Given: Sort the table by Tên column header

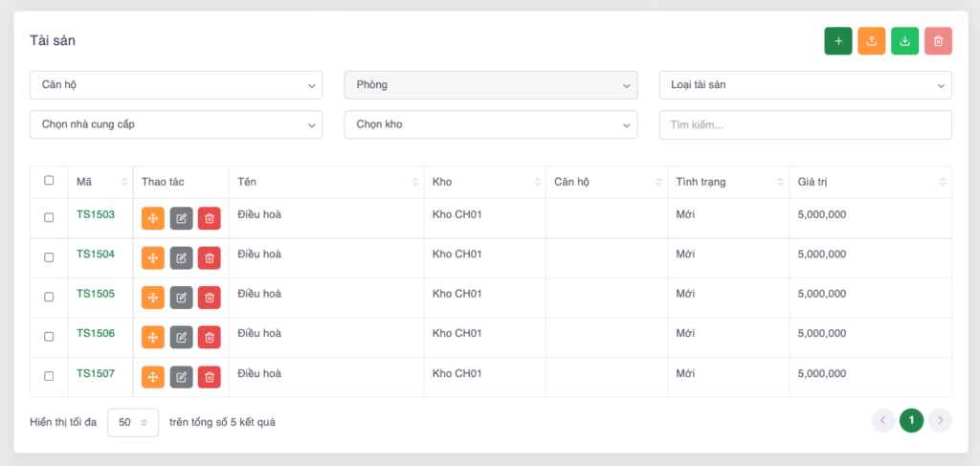Looking at the screenshot, I should (x=325, y=182).
